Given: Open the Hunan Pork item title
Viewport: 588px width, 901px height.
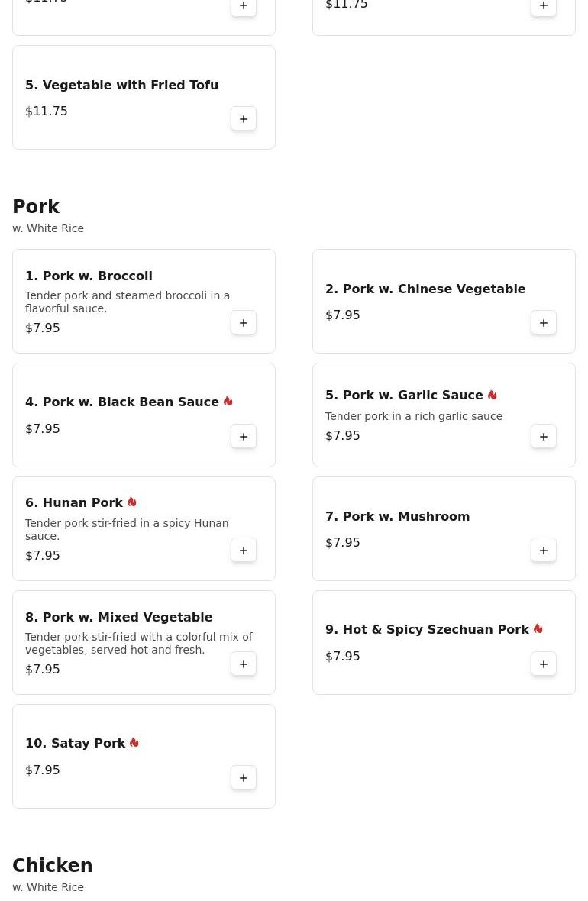Looking at the screenshot, I should tap(74, 503).
